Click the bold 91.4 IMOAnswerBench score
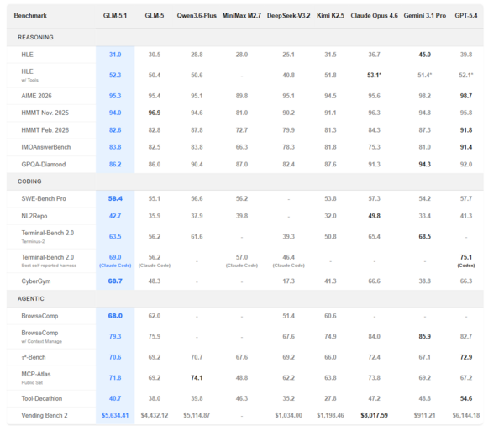504x426 pixels. pyautogui.click(x=465, y=147)
